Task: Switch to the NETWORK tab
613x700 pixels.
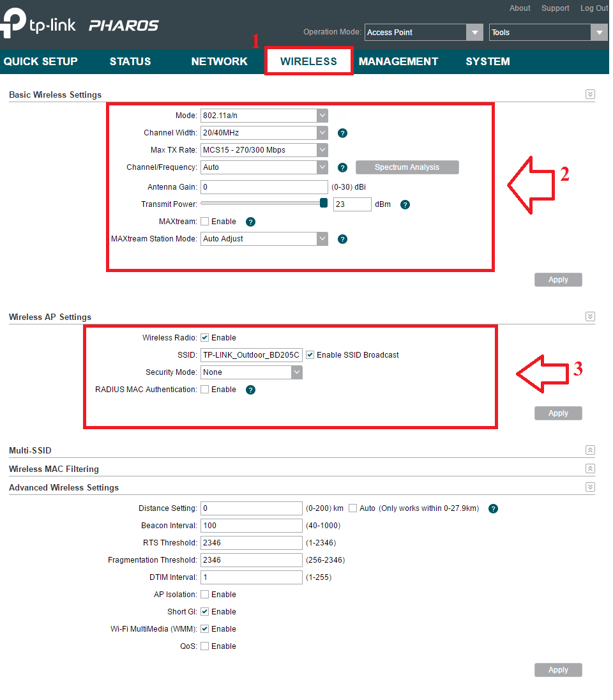Action: coord(219,62)
